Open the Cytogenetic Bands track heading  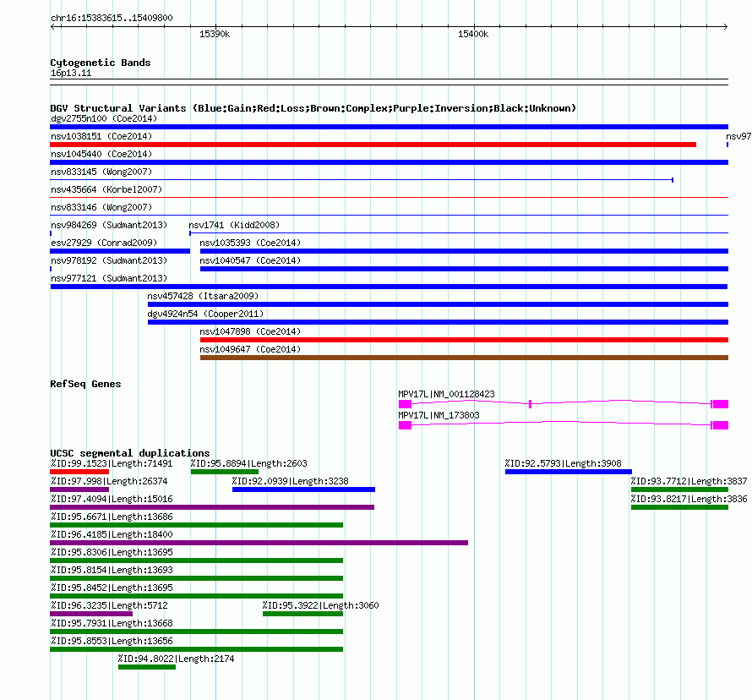tap(101, 63)
